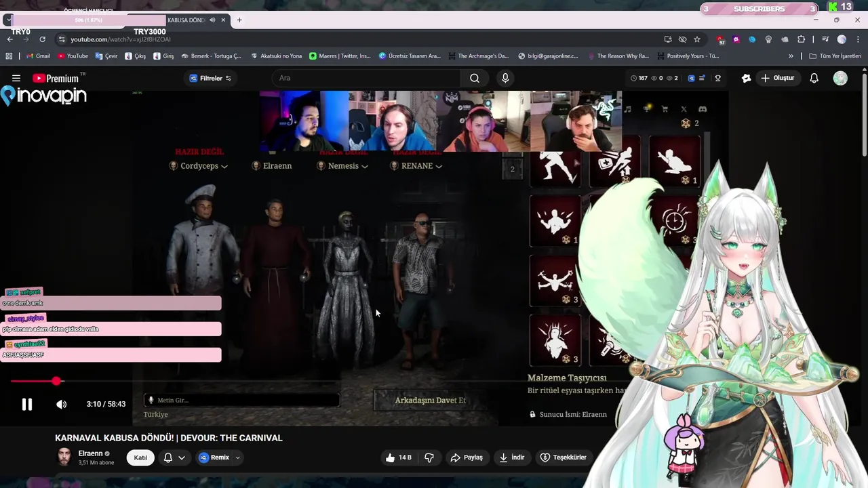
Task: Reload the browser page
Action: click(x=42, y=39)
